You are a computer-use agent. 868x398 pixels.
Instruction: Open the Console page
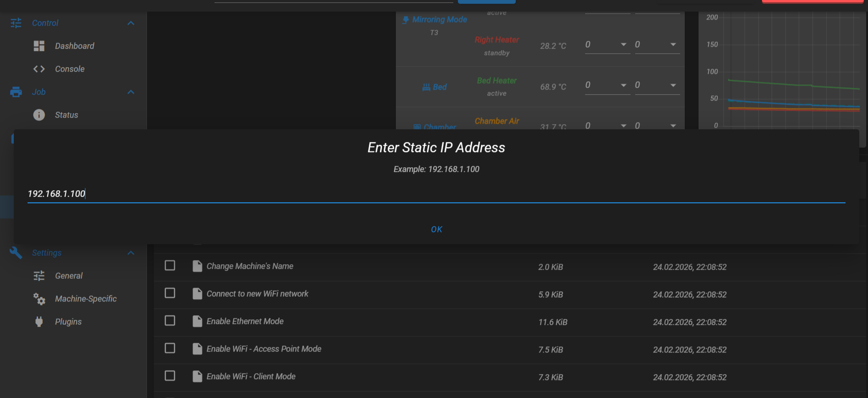coord(70,69)
